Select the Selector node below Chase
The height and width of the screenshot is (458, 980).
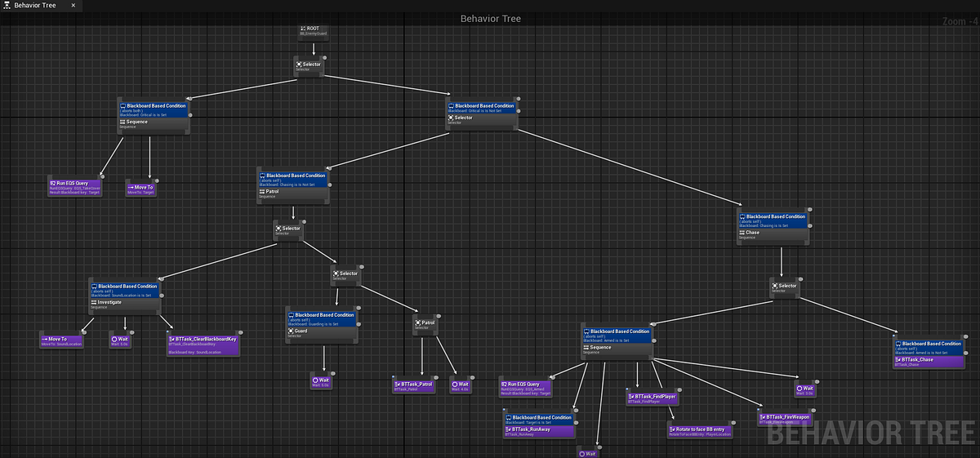coord(784,287)
